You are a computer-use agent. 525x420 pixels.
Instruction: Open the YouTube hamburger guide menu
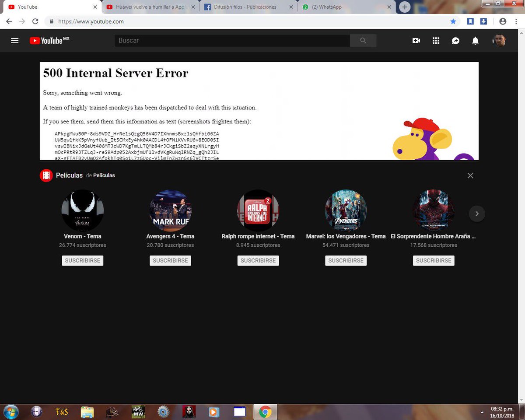click(14, 41)
